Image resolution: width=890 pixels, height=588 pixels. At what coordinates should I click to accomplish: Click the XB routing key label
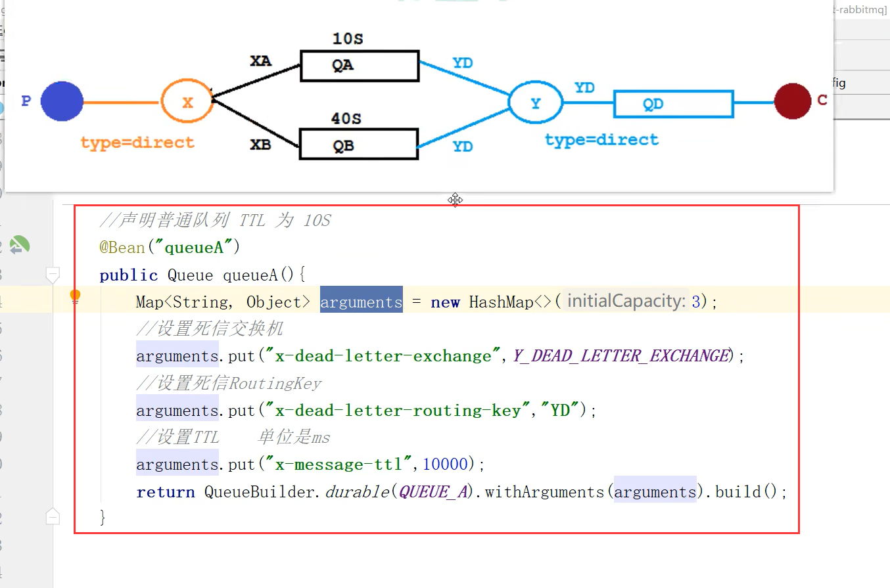260,145
